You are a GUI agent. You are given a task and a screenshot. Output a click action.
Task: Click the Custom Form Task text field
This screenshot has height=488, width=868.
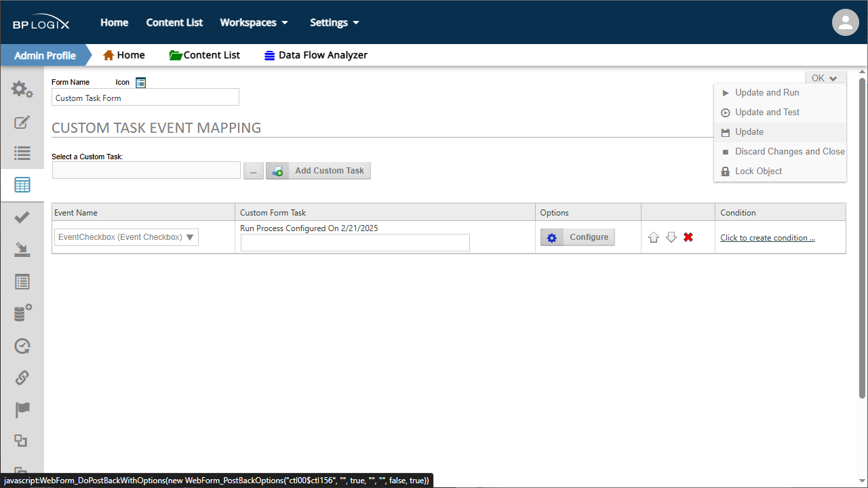pos(355,243)
